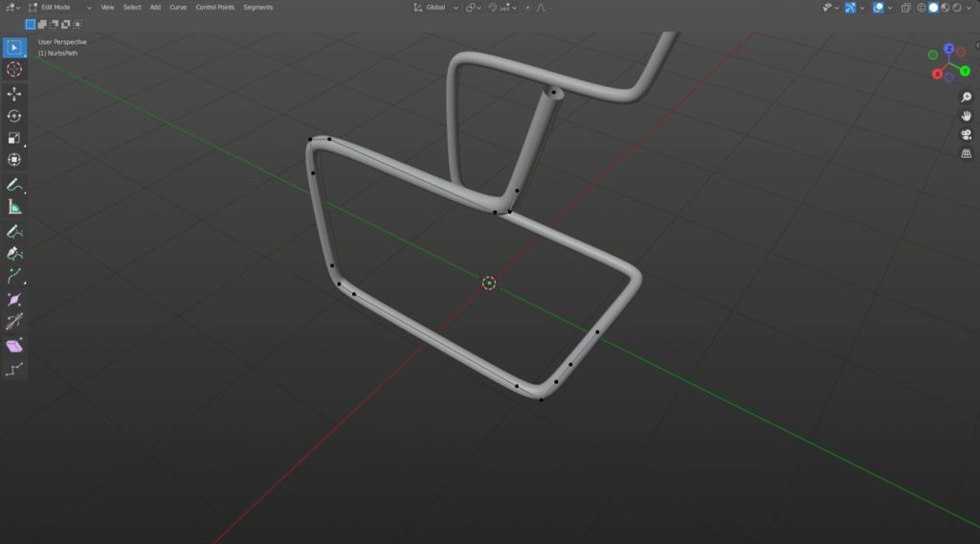Select the Measure tool
Screen dimensions: 980x544
pyautogui.click(x=14, y=207)
